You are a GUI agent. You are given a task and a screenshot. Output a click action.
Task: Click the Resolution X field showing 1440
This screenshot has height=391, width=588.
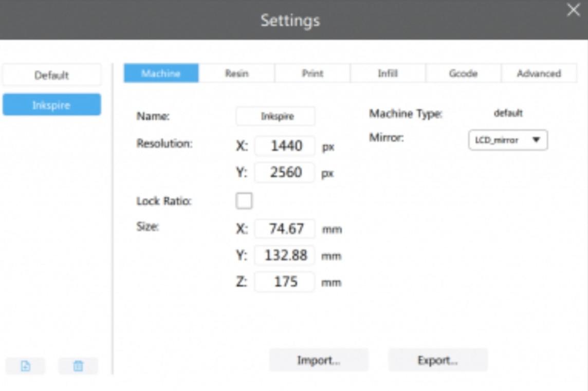pos(285,146)
